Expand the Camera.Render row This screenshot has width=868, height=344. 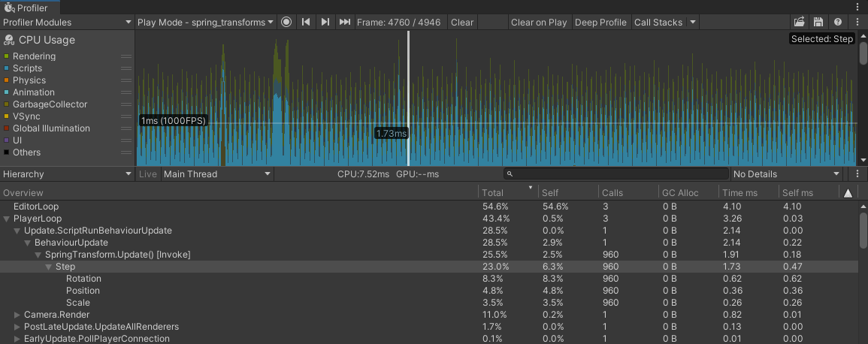(x=17, y=315)
